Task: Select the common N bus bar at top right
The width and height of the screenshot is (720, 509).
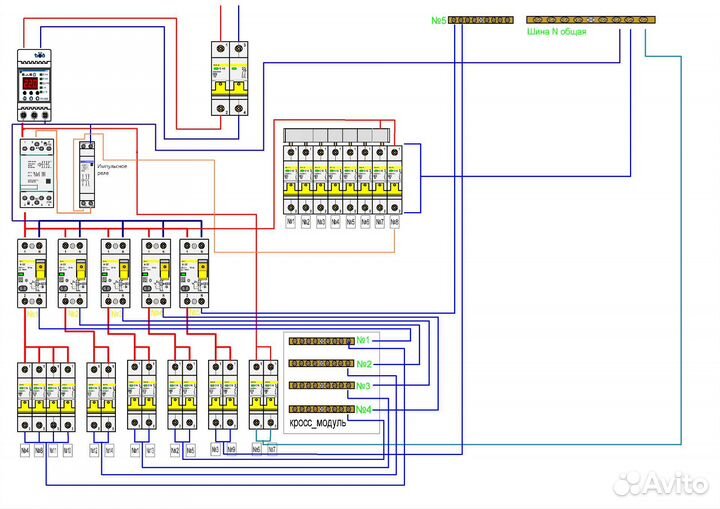Action: (591, 19)
